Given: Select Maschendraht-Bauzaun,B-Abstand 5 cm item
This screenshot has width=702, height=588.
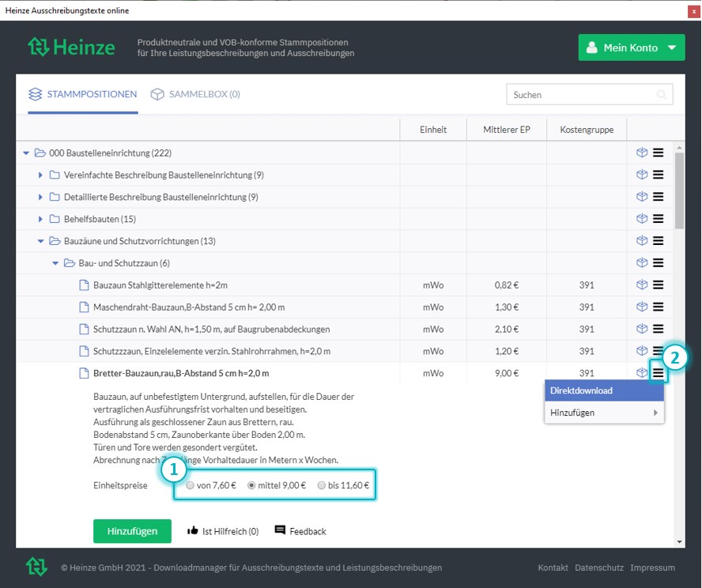Looking at the screenshot, I should point(189,307).
